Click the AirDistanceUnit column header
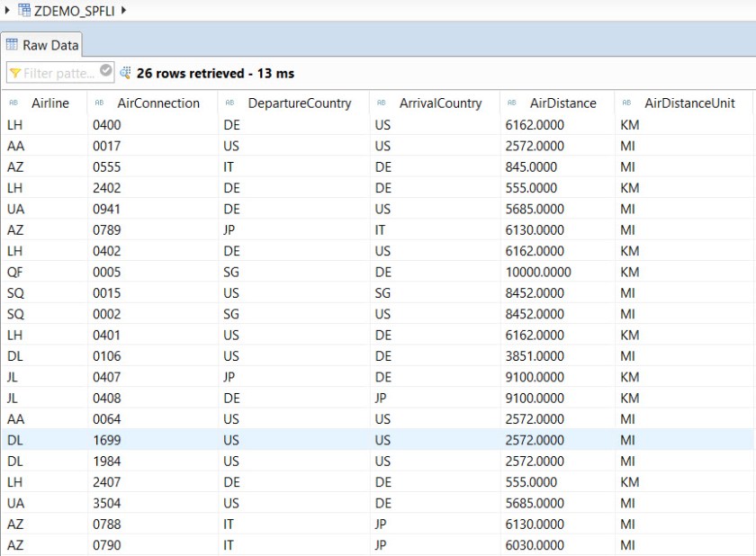The image size is (756, 556). pyautogui.click(x=689, y=103)
